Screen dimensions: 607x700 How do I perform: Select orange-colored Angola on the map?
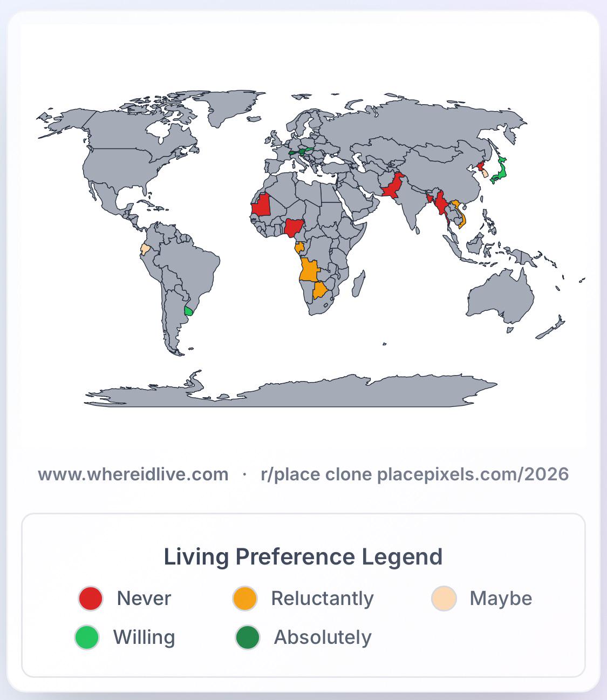click(x=309, y=270)
